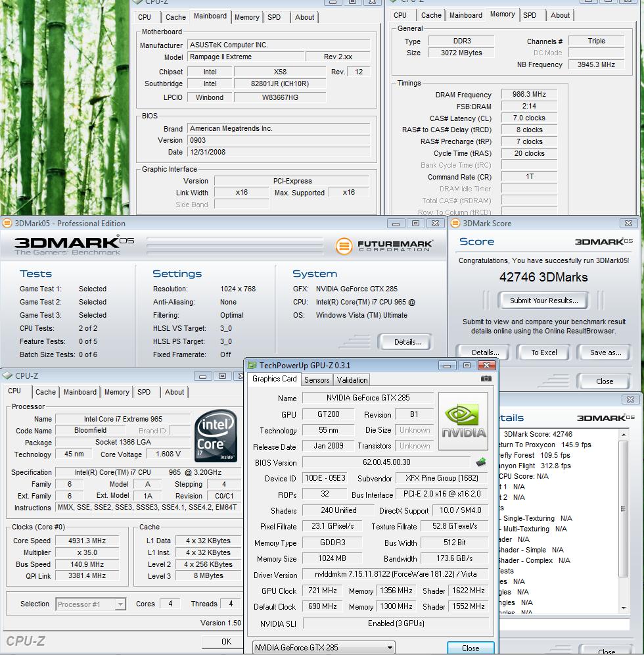The image size is (644, 655).
Task: Click Close button in 3DMark Score window
Action: (605, 381)
